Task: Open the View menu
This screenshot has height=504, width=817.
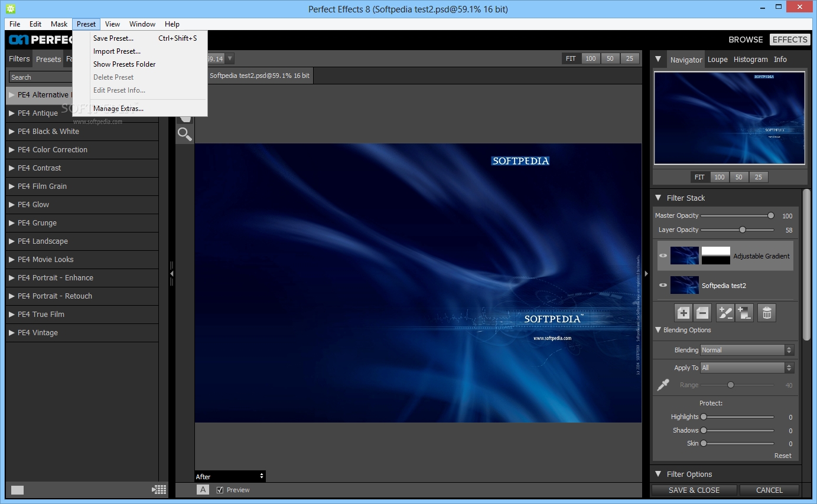Action: (x=112, y=24)
